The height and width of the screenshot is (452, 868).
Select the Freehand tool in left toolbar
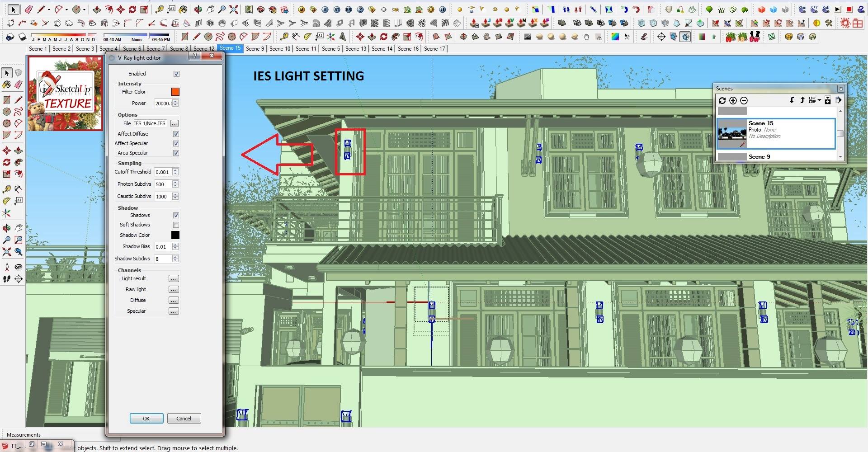coord(19,111)
